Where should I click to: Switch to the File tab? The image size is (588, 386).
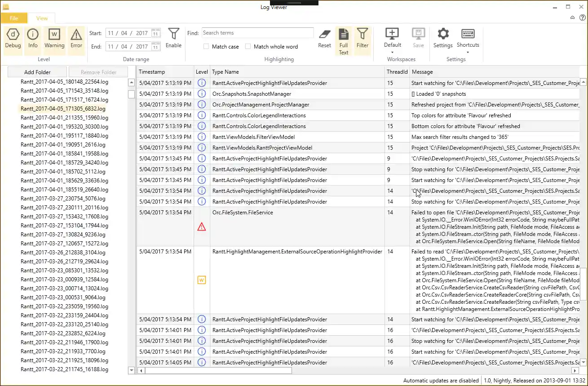tap(13, 18)
